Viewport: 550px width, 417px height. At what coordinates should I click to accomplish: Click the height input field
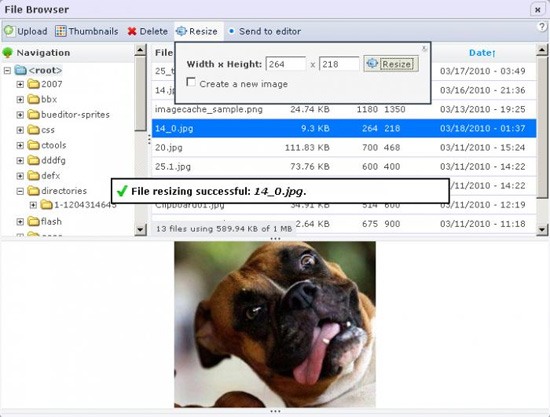coord(339,64)
